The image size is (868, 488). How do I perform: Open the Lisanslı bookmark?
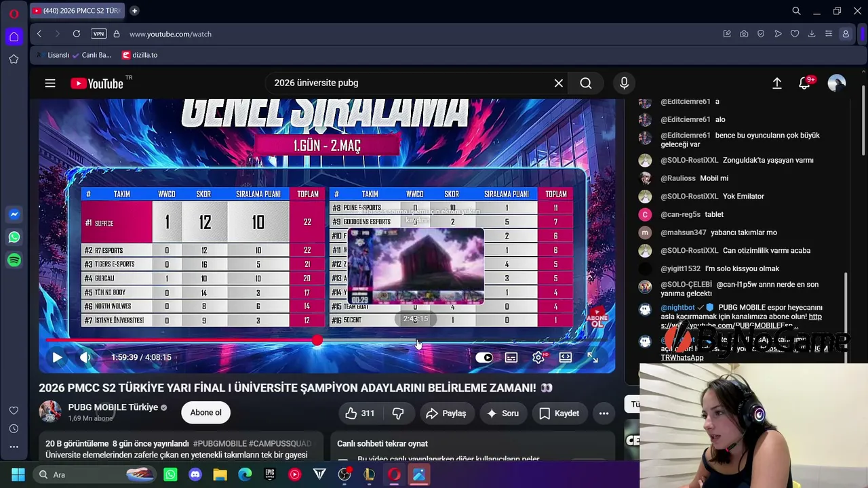point(53,55)
